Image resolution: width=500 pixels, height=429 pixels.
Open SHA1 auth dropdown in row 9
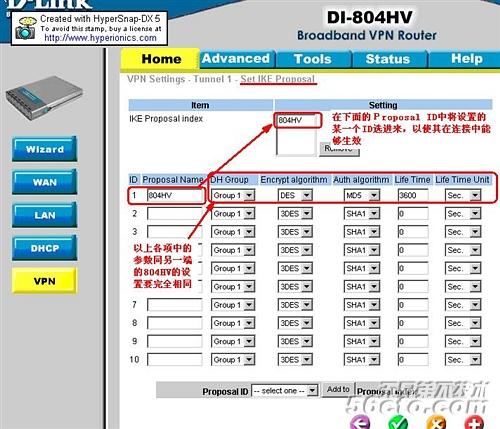[x=361, y=341]
